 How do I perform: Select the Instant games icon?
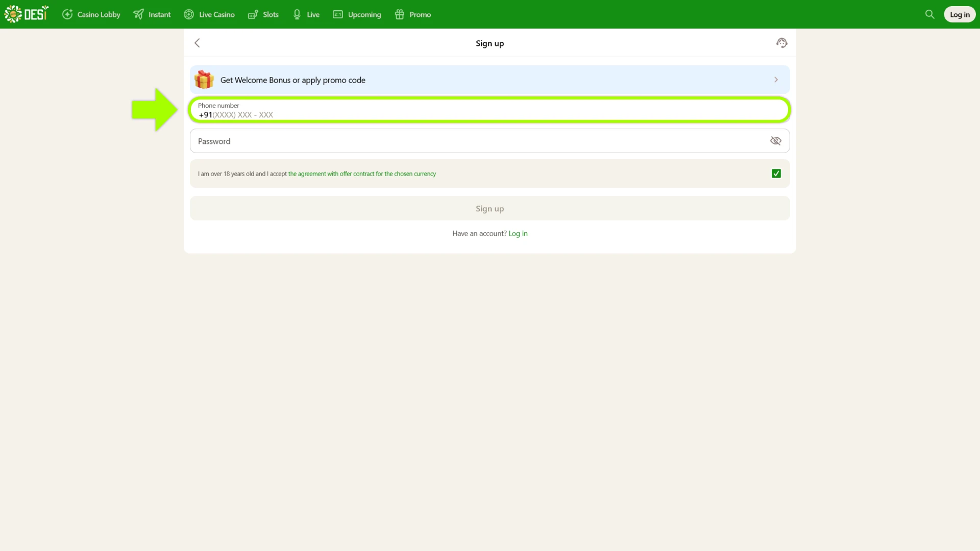(138, 14)
